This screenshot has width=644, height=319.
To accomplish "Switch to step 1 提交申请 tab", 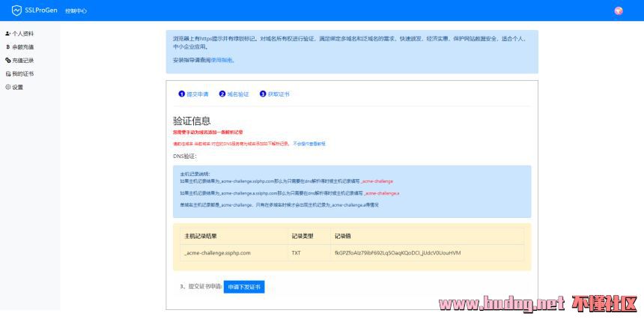I will pos(193,94).
